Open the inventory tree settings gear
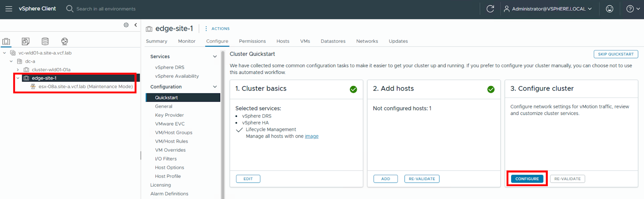The image size is (644, 199). [126, 25]
